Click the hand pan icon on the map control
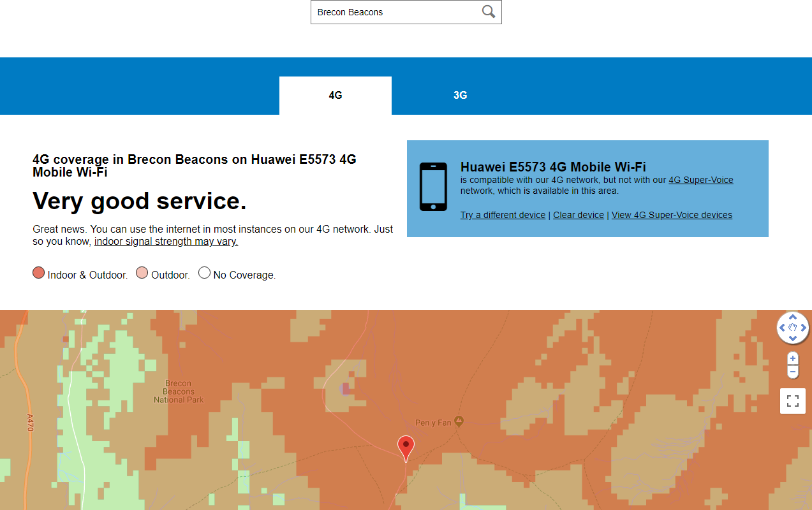 click(x=793, y=328)
